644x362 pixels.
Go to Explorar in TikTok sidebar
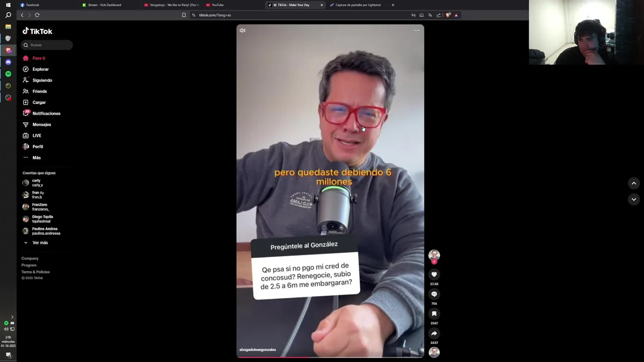35,69
